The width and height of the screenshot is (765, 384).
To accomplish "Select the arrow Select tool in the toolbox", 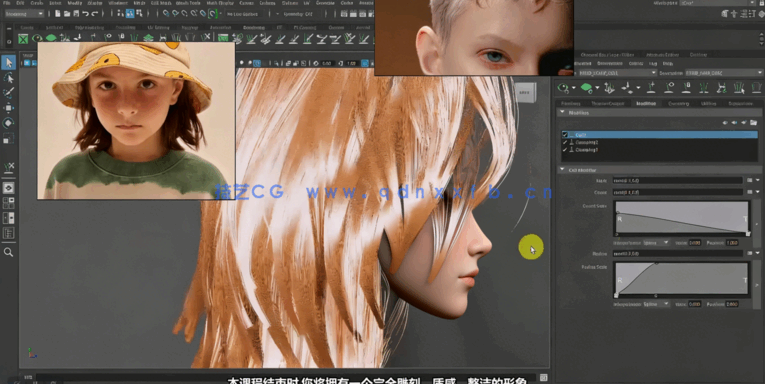I will 8,62.
